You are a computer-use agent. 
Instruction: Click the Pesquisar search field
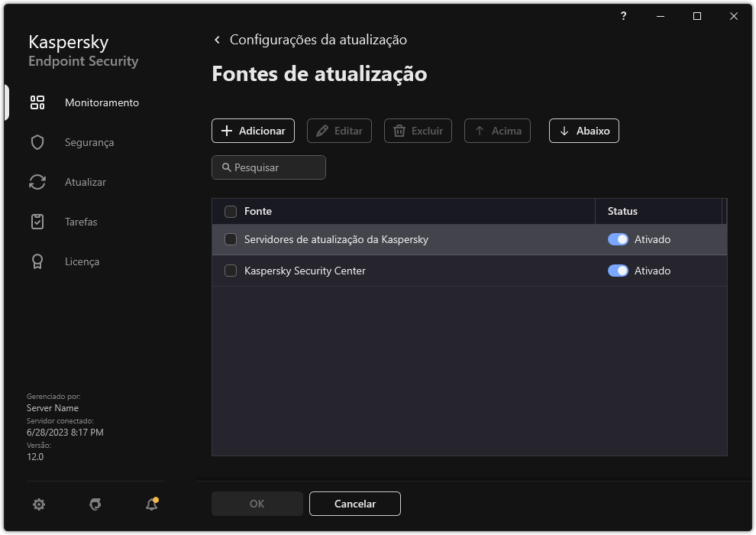pyautogui.click(x=269, y=167)
